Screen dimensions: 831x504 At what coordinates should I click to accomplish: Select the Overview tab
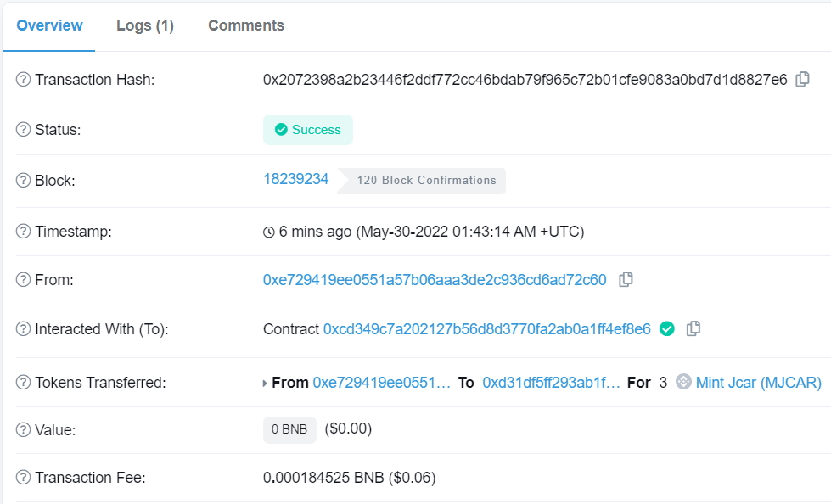(x=49, y=25)
